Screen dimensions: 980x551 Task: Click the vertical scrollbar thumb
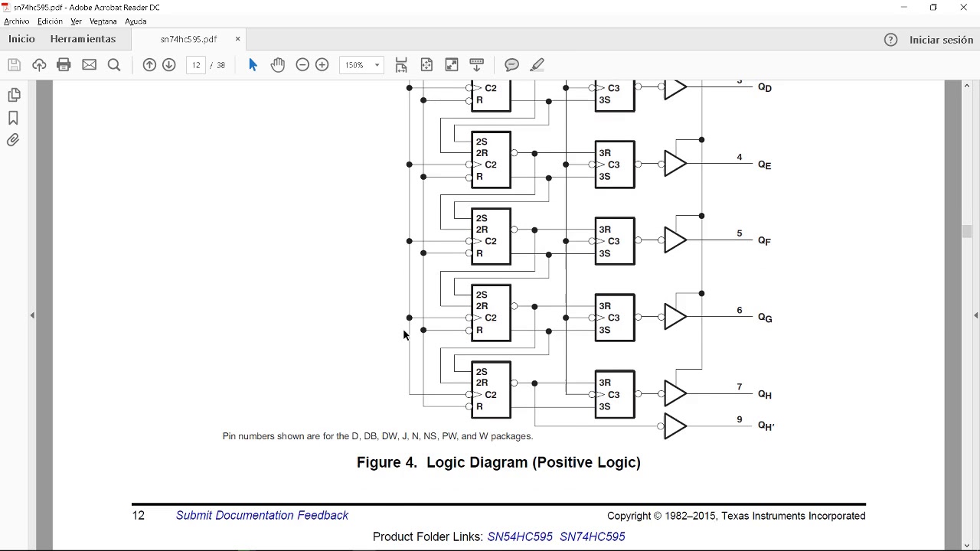(967, 231)
